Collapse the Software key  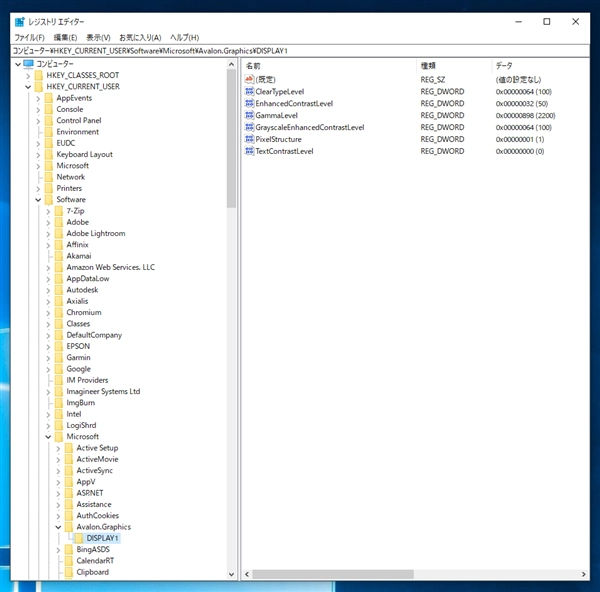click(38, 200)
